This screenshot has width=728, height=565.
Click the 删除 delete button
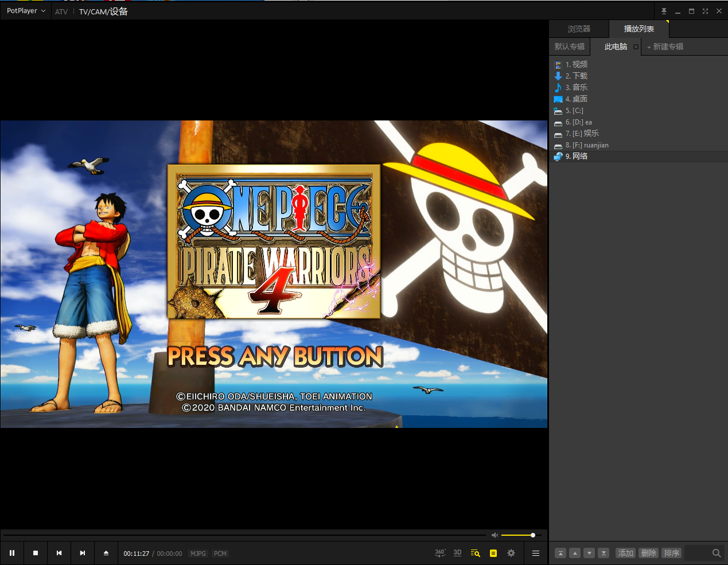(649, 553)
